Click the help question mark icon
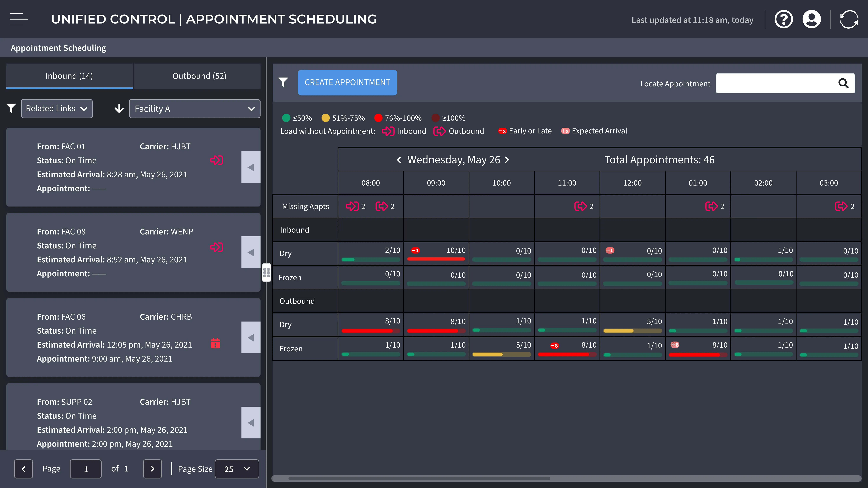Image resolution: width=868 pixels, height=488 pixels. (x=783, y=20)
